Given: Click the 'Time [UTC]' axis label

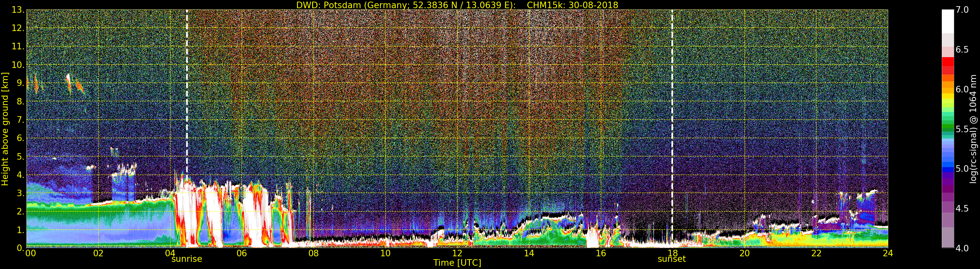Looking at the screenshot, I should (x=457, y=262).
